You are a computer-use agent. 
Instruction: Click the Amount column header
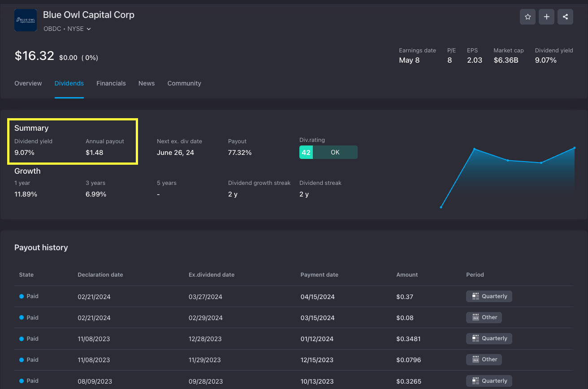(x=407, y=275)
